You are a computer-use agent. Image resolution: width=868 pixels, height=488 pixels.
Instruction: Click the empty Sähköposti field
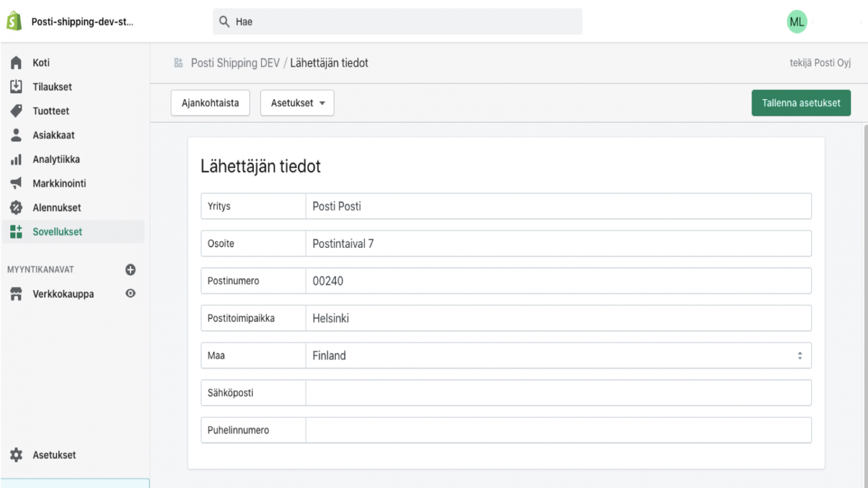(x=558, y=393)
